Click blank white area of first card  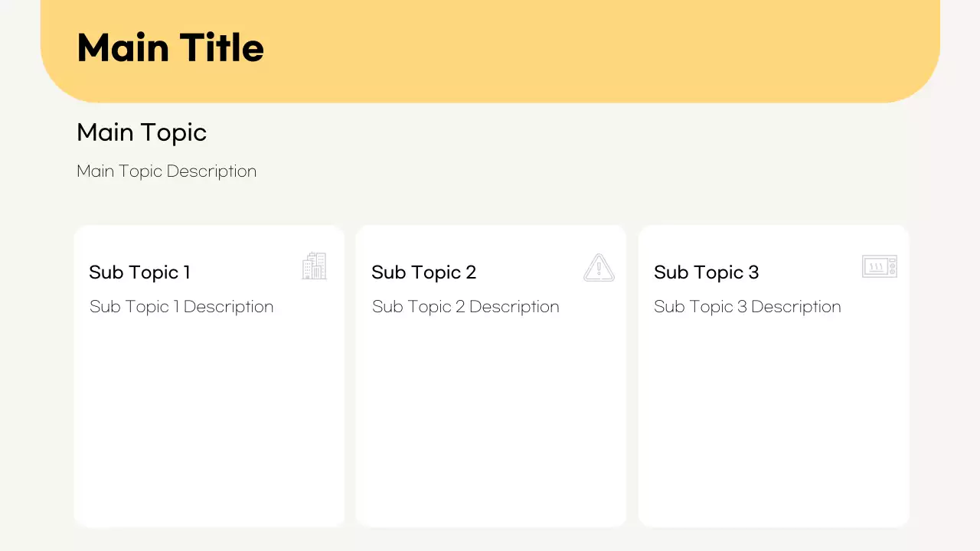[x=209, y=421]
